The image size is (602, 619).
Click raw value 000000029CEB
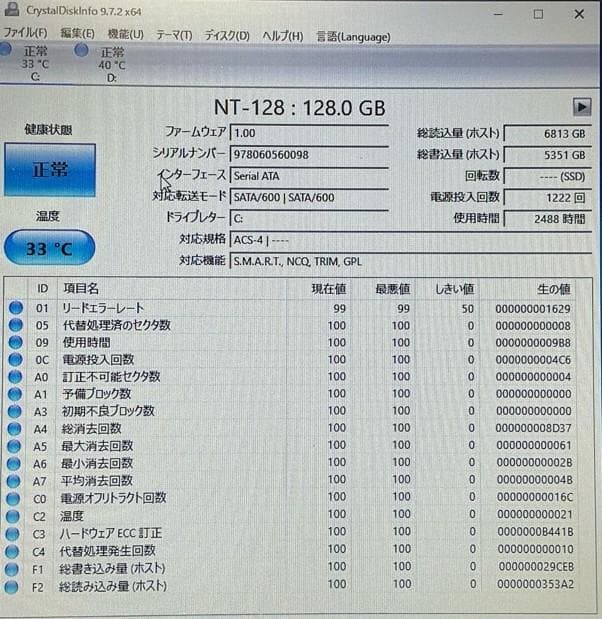tap(536, 566)
